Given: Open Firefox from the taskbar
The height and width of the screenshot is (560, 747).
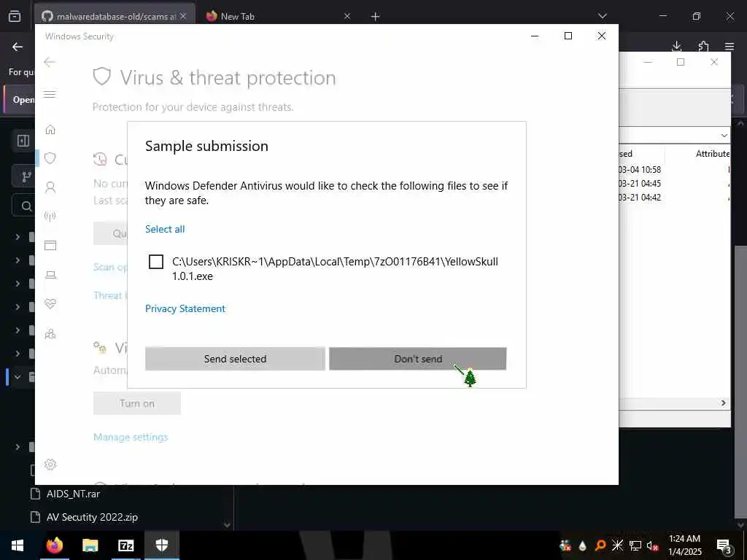Looking at the screenshot, I should point(54,545).
